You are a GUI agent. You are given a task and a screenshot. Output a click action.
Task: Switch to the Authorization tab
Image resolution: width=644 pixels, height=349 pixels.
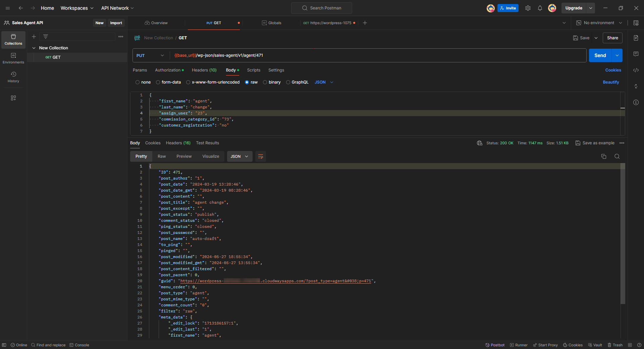(x=169, y=70)
